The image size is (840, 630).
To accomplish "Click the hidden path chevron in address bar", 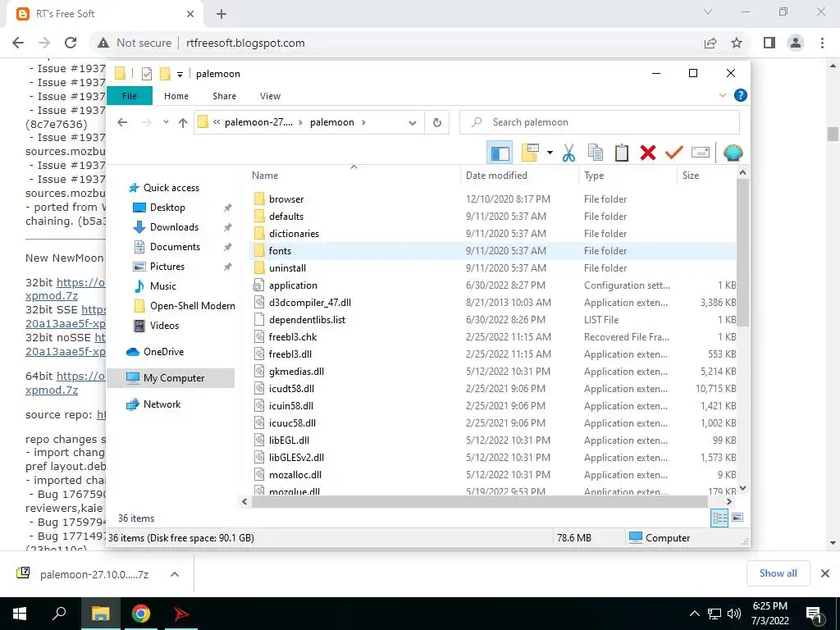I will [217, 122].
